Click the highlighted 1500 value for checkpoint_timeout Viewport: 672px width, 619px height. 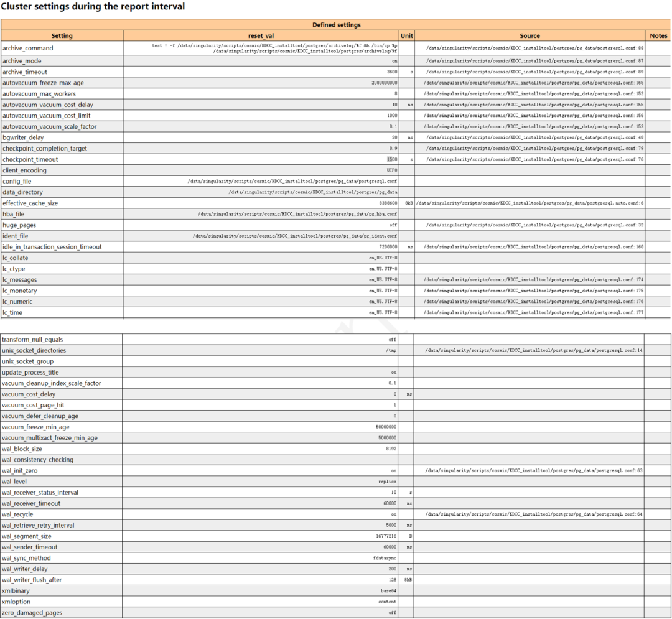[392, 159]
